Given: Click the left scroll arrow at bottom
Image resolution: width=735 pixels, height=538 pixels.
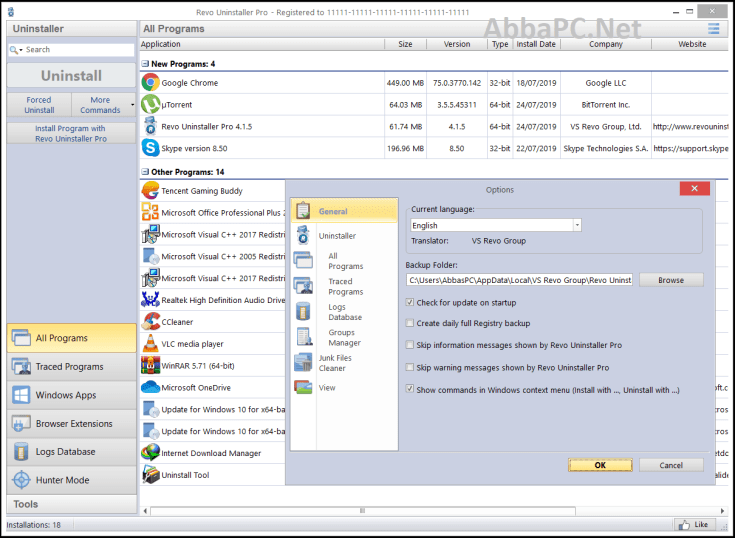Looking at the screenshot, I should [145, 511].
